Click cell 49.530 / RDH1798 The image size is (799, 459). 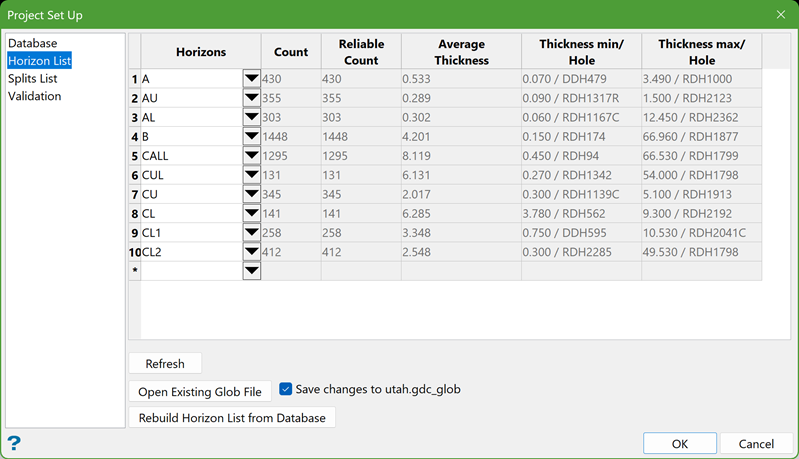[702, 252]
